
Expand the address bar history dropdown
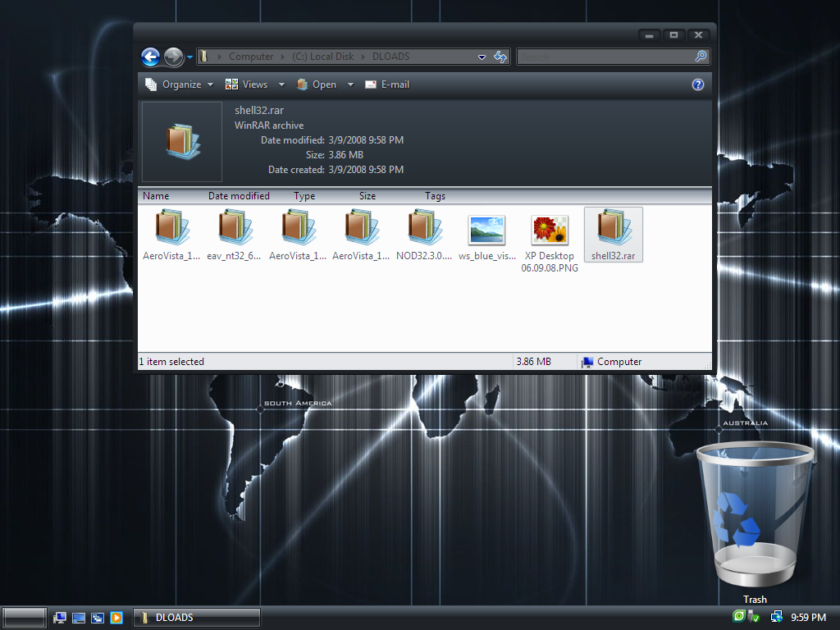482,57
